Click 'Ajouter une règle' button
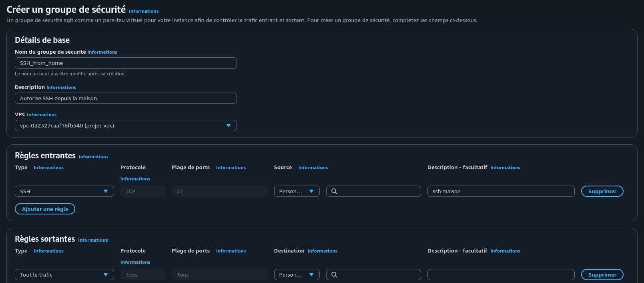This screenshot has height=283, width=644. click(45, 209)
